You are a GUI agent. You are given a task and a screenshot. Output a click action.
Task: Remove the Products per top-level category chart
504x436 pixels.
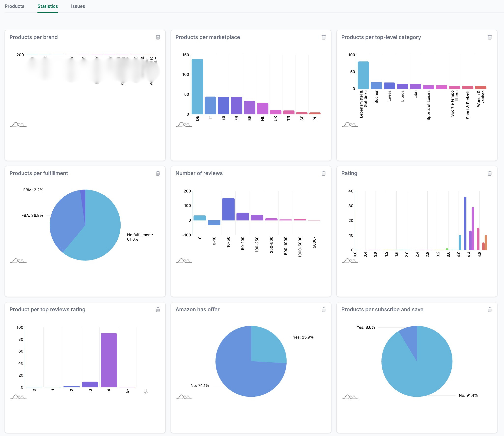[490, 37]
